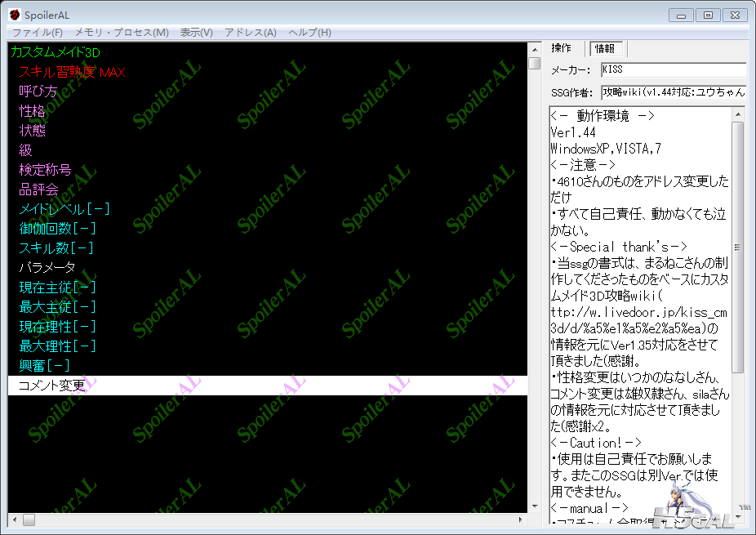The height and width of the screenshot is (535, 756).
Task: Collapse the スキル数[-] group
Action: [56, 248]
